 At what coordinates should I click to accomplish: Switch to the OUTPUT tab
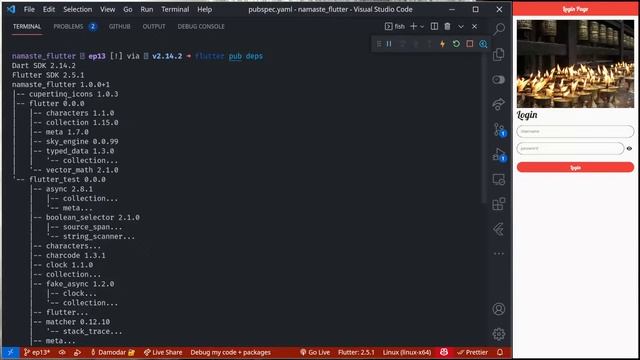click(154, 27)
